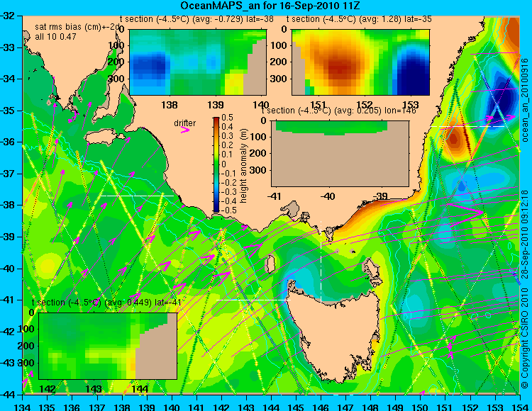The width and height of the screenshot is (532, 411).
Task: Click longitude tick 143 under the lat=-41 inset
Action: tap(94, 389)
